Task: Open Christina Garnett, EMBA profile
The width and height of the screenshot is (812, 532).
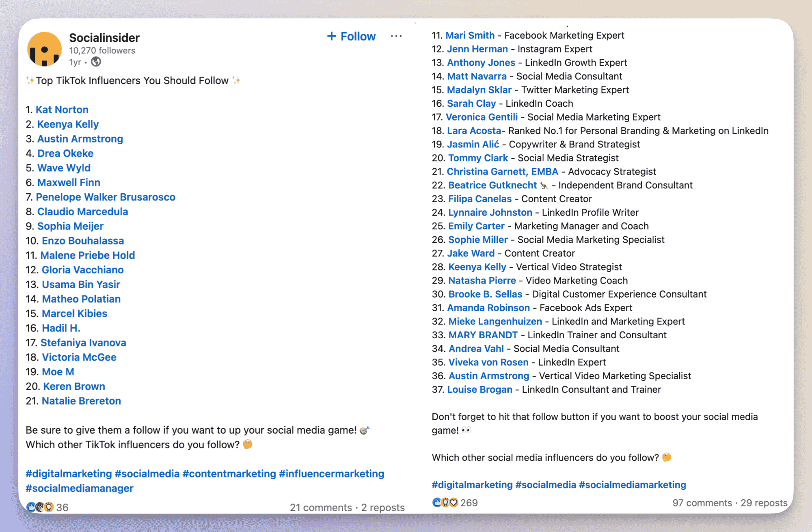Action: [503, 172]
